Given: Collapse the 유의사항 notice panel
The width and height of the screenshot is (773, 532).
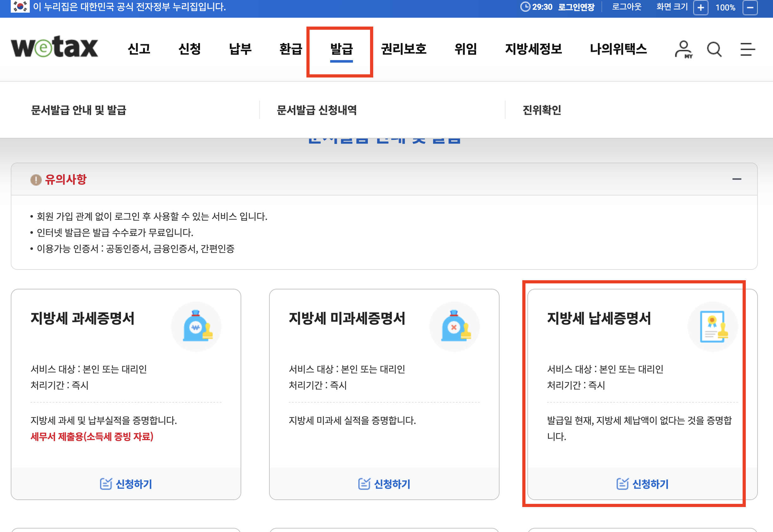Looking at the screenshot, I should [736, 179].
